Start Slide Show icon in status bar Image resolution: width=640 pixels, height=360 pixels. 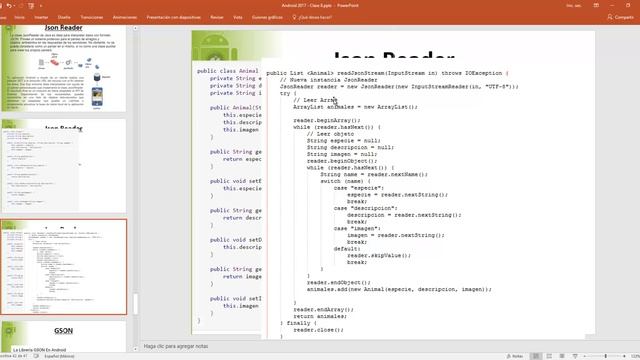pos(575,356)
